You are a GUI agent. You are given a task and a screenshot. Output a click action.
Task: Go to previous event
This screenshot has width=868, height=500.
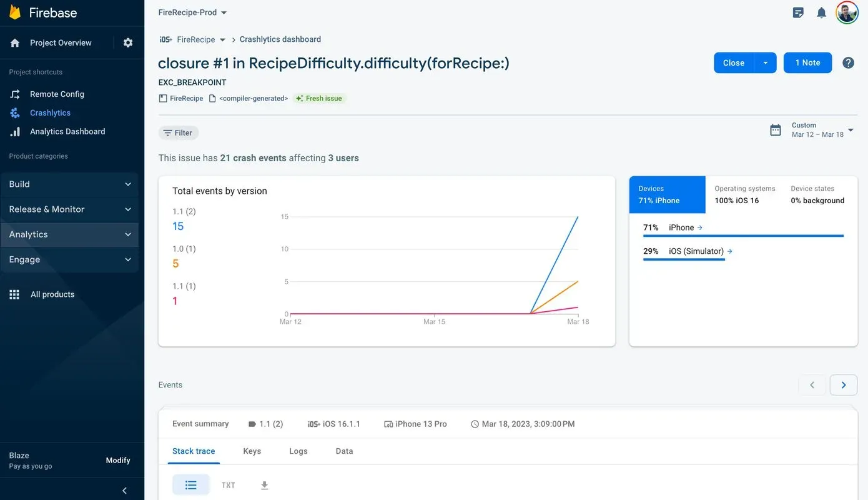(812, 385)
